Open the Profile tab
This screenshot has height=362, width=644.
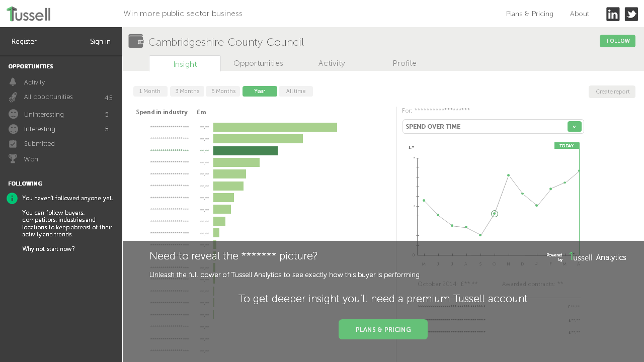pos(405,63)
